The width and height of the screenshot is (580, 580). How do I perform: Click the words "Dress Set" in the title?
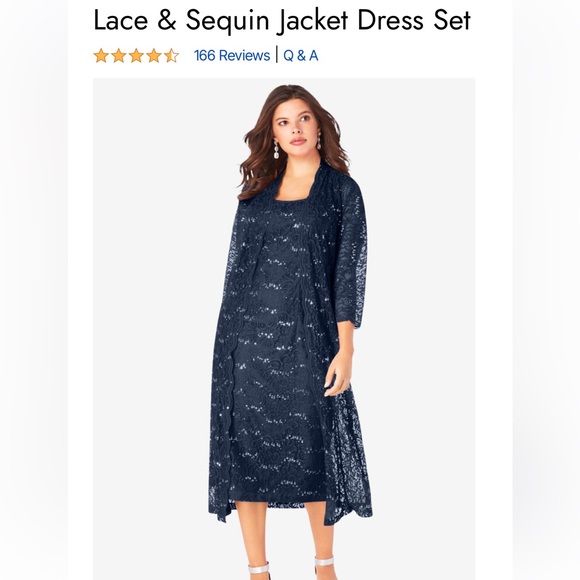(414, 20)
